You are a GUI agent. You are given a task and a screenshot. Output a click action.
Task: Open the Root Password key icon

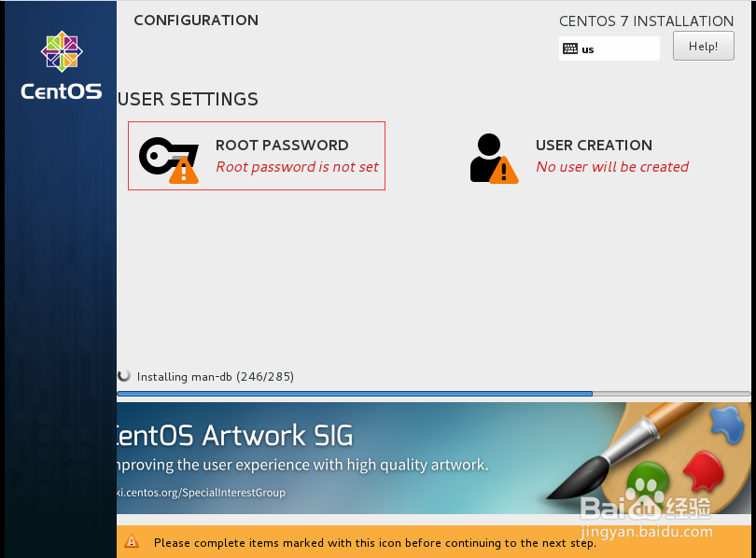[169, 160]
